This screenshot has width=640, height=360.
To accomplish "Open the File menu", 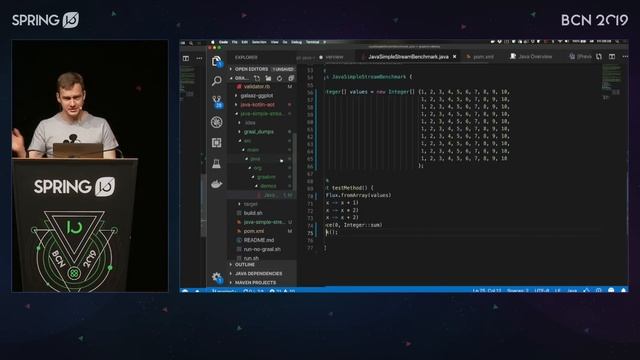I will coord(235,42).
